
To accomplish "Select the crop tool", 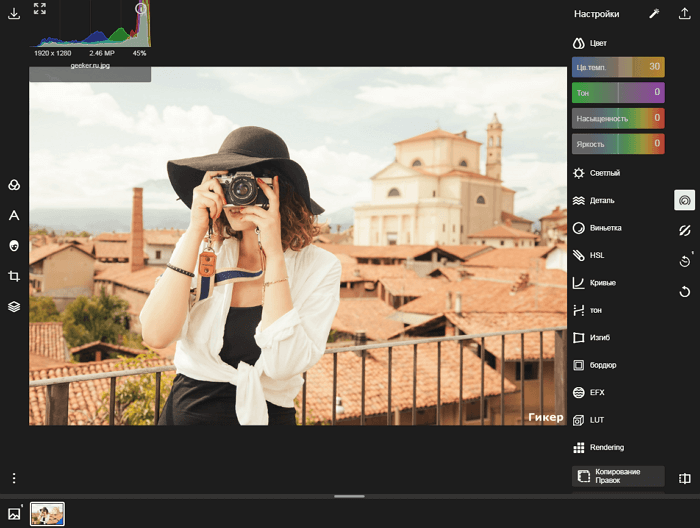I will point(14,276).
